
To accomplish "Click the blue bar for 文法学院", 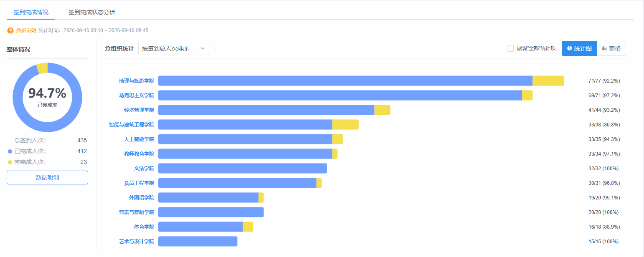I will click(243, 169).
